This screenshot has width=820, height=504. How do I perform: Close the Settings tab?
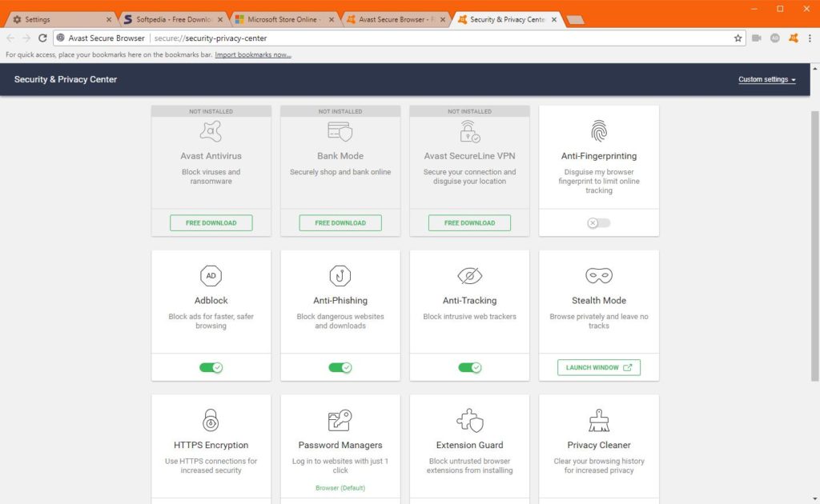point(109,19)
